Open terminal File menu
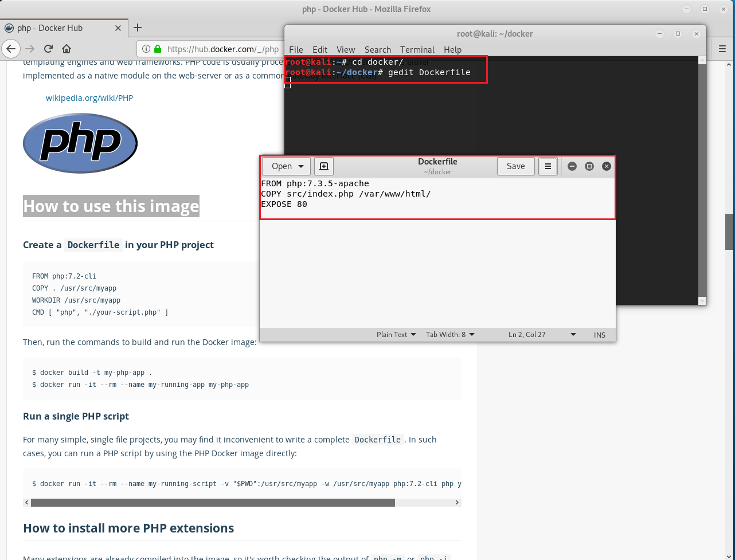Viewport: 735px width, 560px height. 296,50
